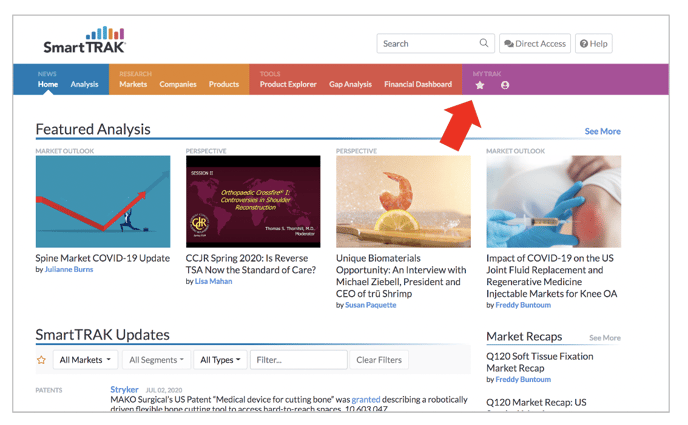Click the JUL 02, 2020 date text
This screenshot has height=425, width=688.
tap(164, 390)
